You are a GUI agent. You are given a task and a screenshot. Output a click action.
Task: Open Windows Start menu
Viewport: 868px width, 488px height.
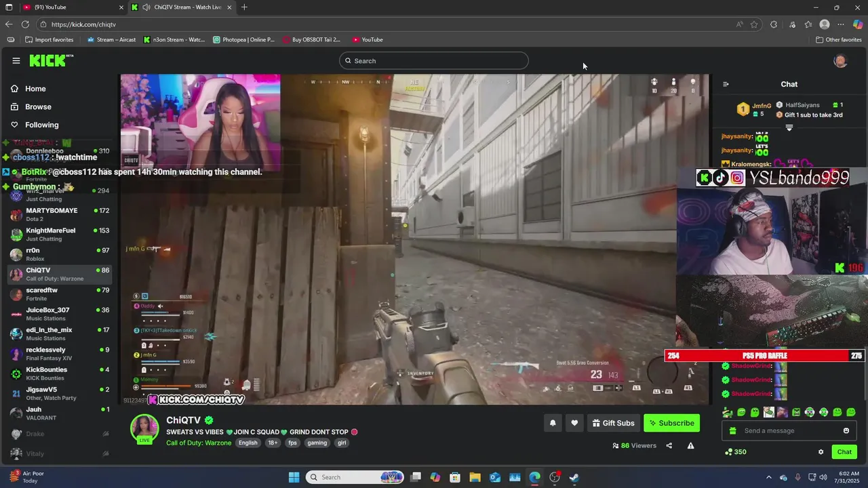(294, 477)
